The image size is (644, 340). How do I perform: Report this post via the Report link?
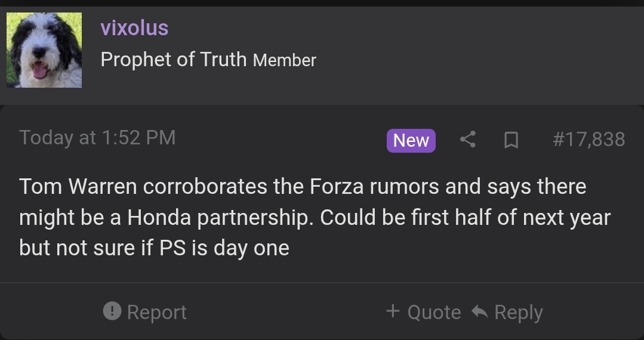tap(157, 313)
